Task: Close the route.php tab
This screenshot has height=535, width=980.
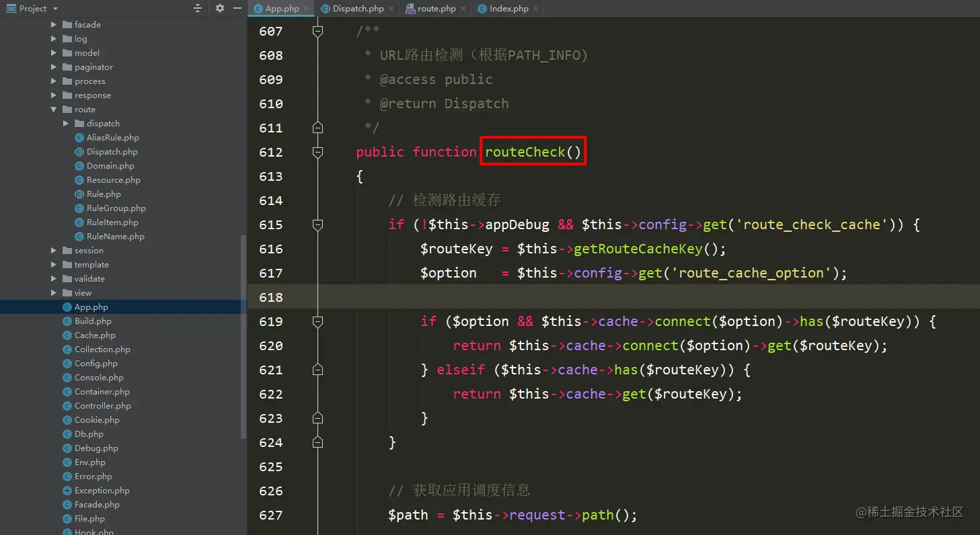Action: [x=463, y=9]
